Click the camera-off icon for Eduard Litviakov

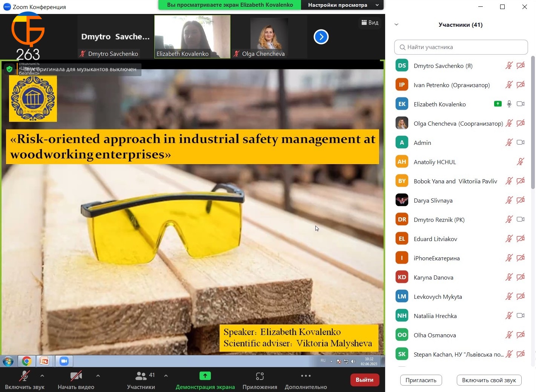point(521,239)
